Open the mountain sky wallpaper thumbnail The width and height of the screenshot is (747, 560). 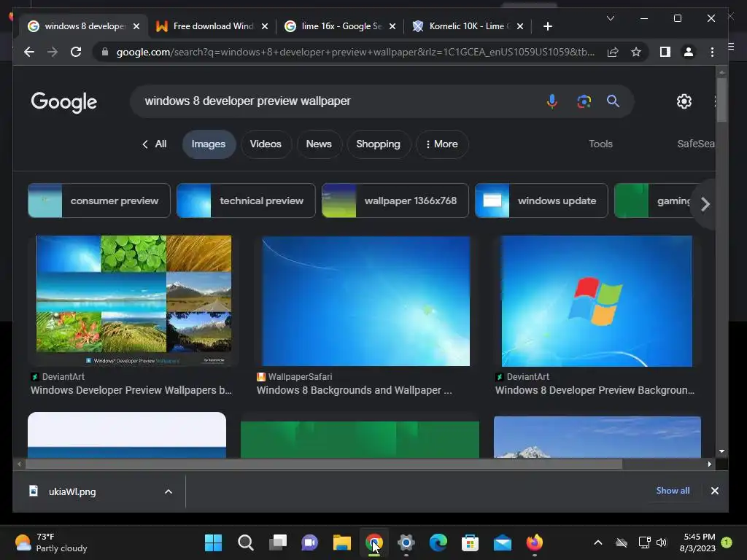tap(597, 437)
